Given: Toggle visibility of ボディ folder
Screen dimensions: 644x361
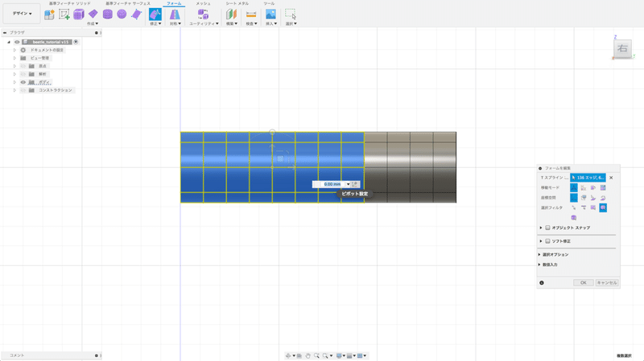Looking at the screenshot, I should 23,82.
